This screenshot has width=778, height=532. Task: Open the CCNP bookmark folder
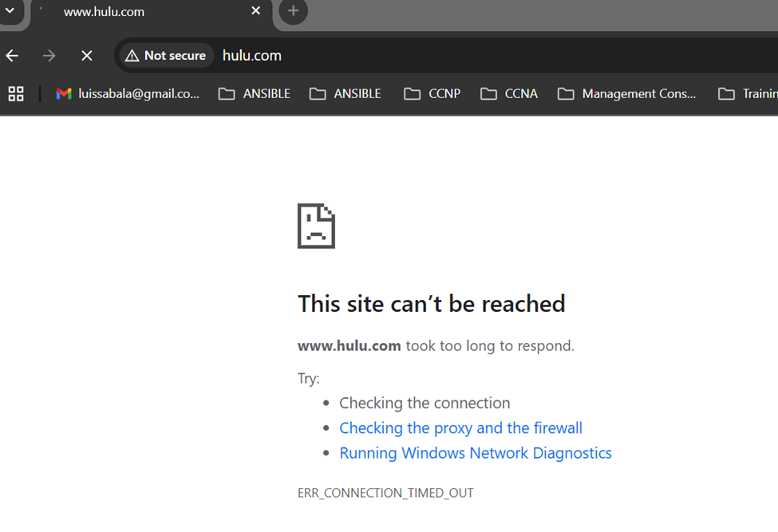click(x=432, y=93)
